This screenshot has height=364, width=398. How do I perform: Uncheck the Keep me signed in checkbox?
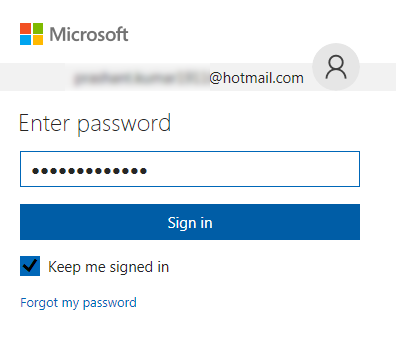(30, 266)
